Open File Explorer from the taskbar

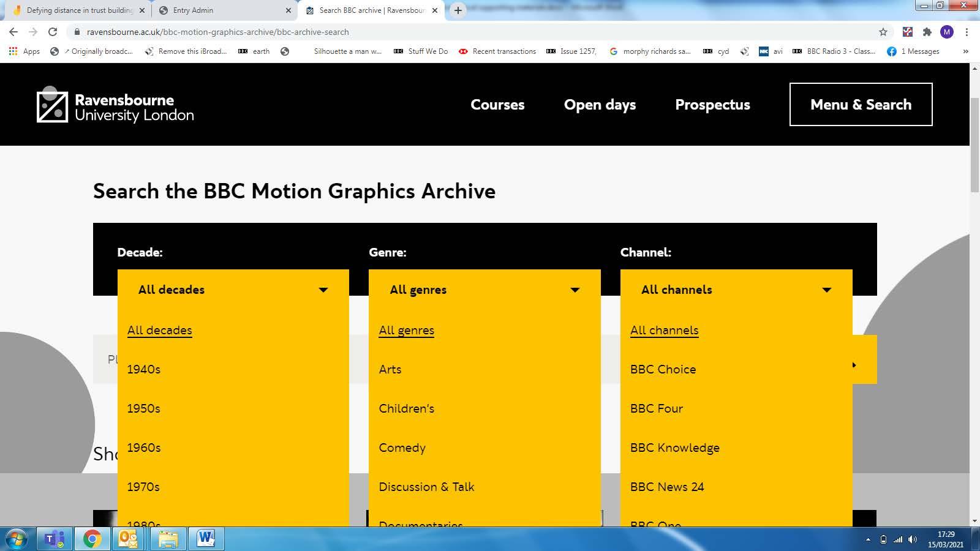point(167,539)
